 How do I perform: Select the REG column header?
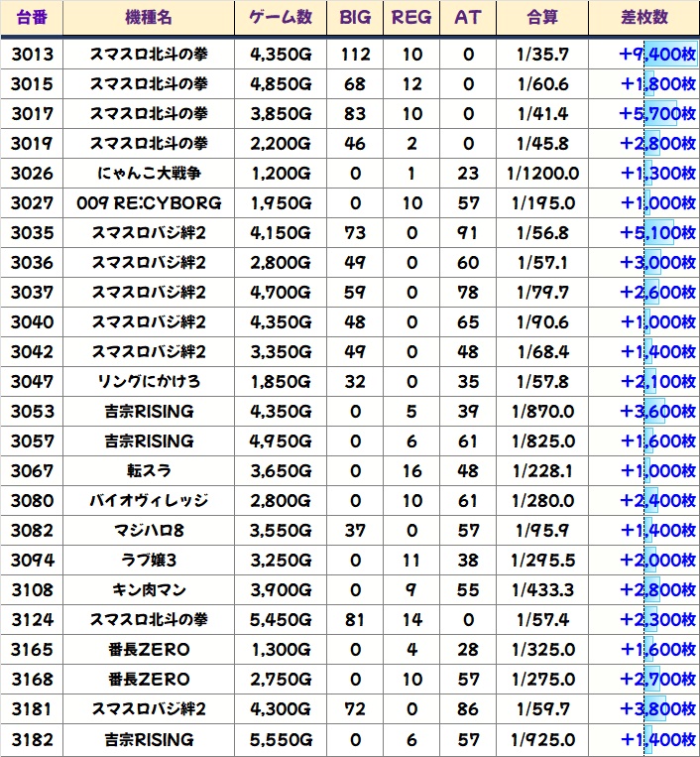tap(411, 18)
